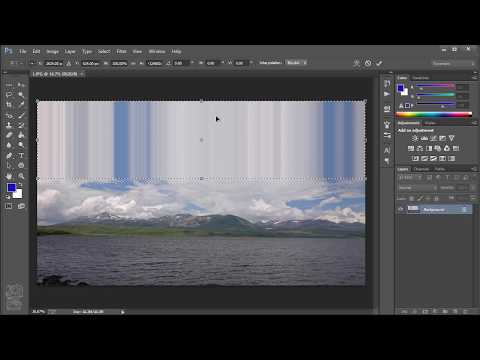
Task: Toggle Quick Mask mode
Action: (9, 206)
